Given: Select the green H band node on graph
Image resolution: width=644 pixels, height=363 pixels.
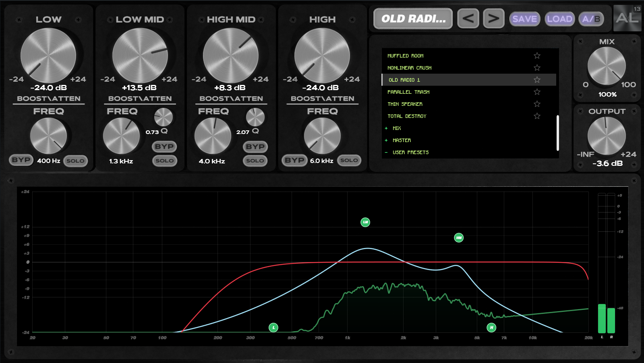Looking at the screenshot, I should click(x=491, y=328).
